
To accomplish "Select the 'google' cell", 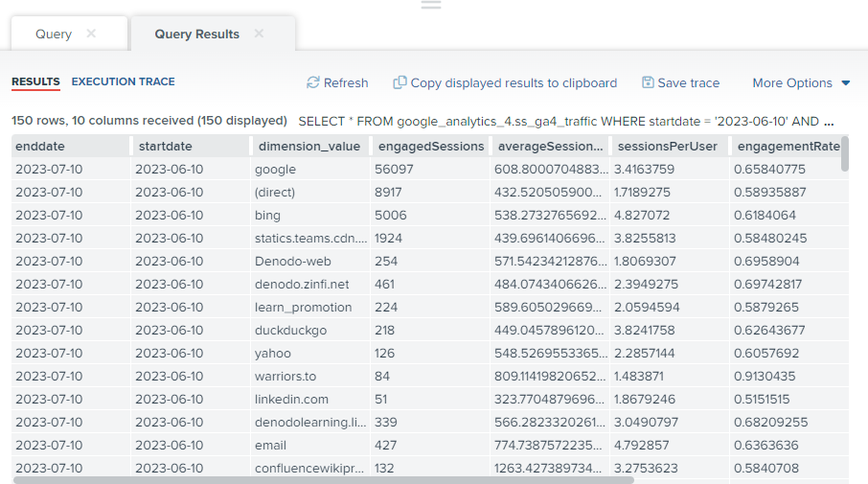I will tap(310, 169).
